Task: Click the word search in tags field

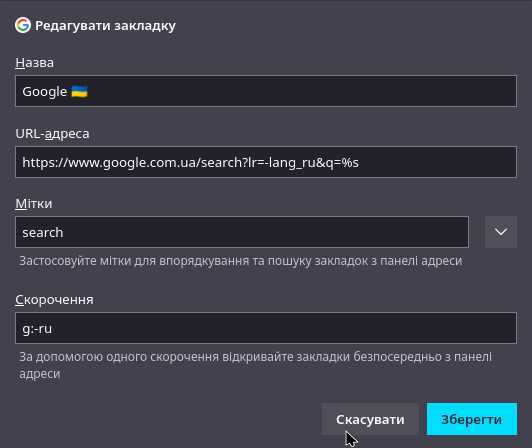Action: tap(43, 232)
